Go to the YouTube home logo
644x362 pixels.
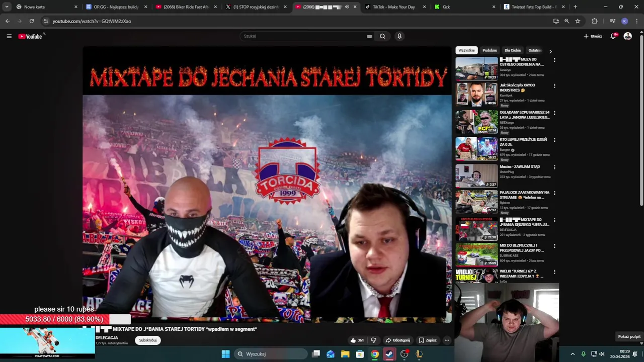(x=31, y=36)
